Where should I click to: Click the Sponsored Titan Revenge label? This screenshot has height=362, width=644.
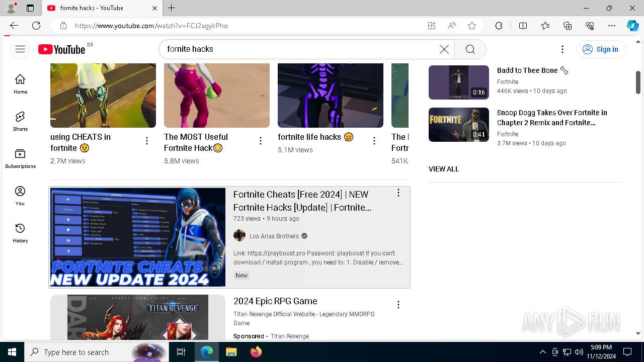point(271,336)
